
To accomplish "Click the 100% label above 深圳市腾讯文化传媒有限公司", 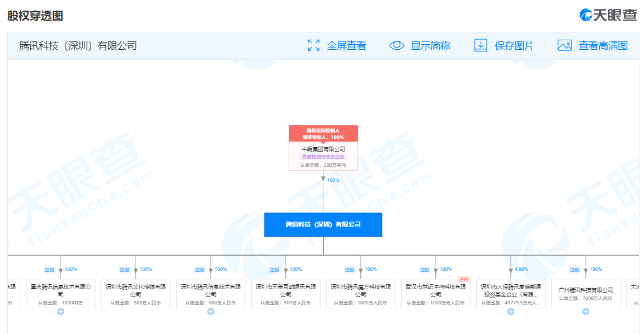I will (x=146, y=270).
